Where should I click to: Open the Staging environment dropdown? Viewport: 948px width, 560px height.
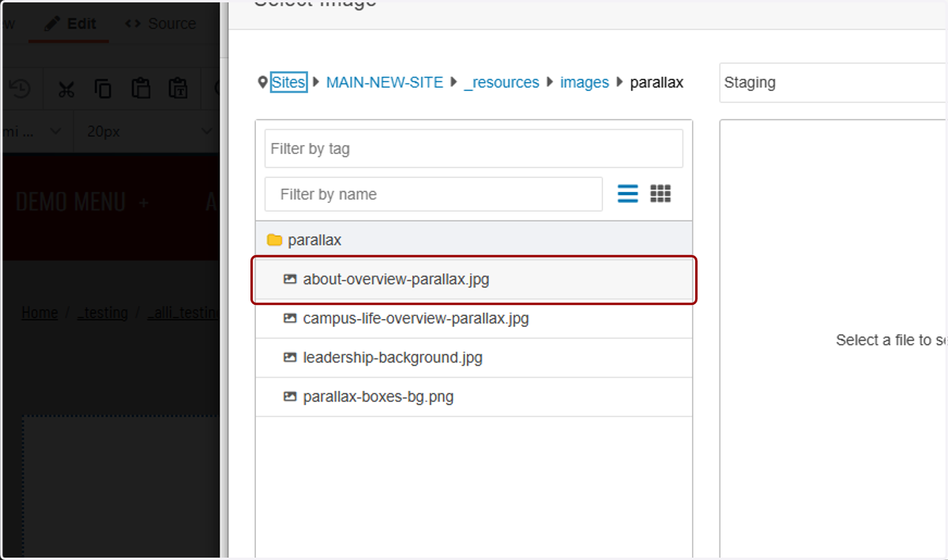tap(833, 82)
